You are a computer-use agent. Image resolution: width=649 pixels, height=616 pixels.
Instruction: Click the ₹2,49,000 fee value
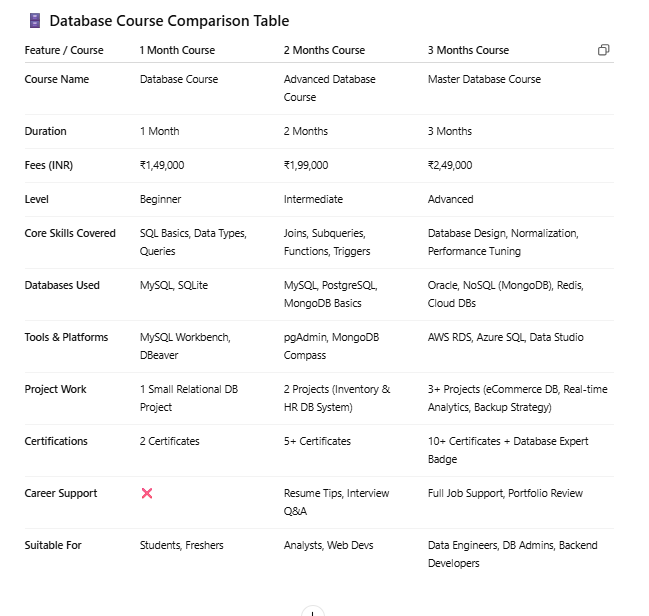[x=450, y=165]
